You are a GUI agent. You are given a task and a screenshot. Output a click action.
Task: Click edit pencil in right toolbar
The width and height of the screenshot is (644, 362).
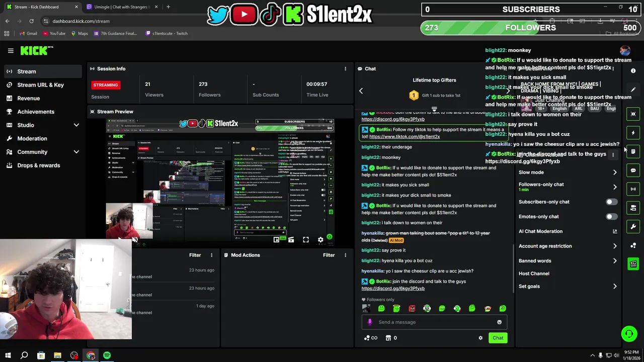633,89
